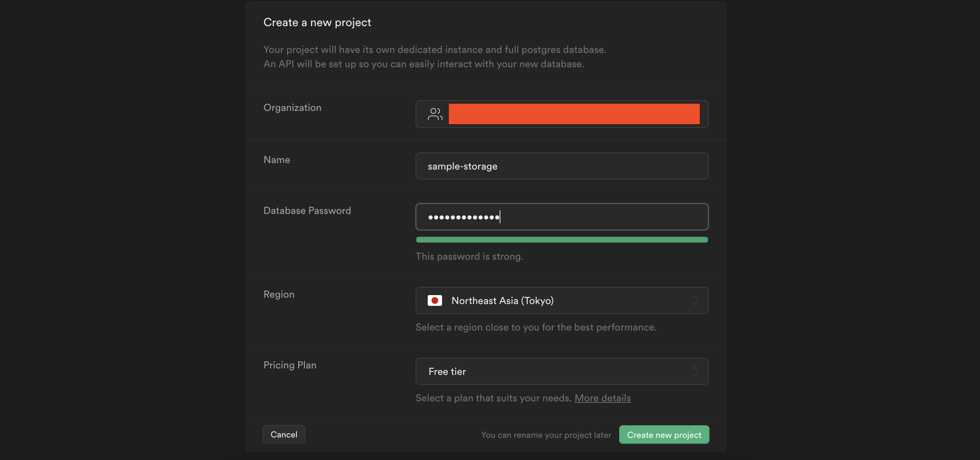Image resolution: width=980 pixels, height=460 pixels.
Task: Focus the Database Password input
Action: coord(562,217)
